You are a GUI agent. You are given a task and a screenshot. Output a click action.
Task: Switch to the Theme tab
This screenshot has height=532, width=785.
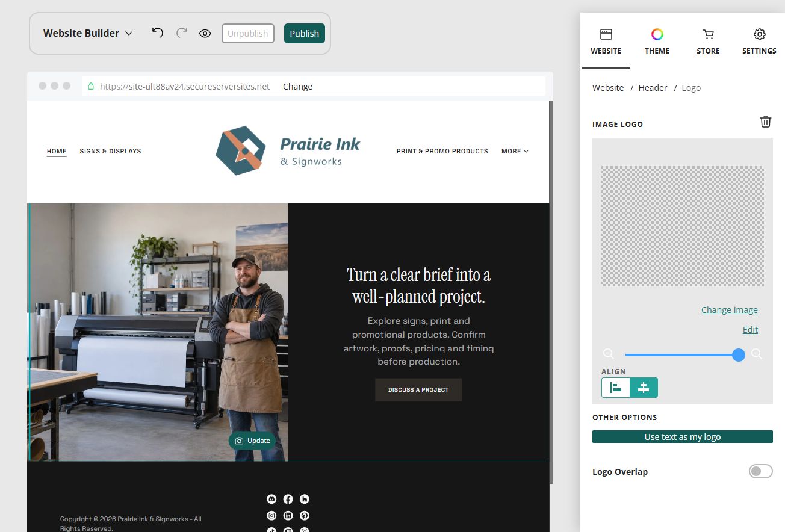click(x=657, y=42)
